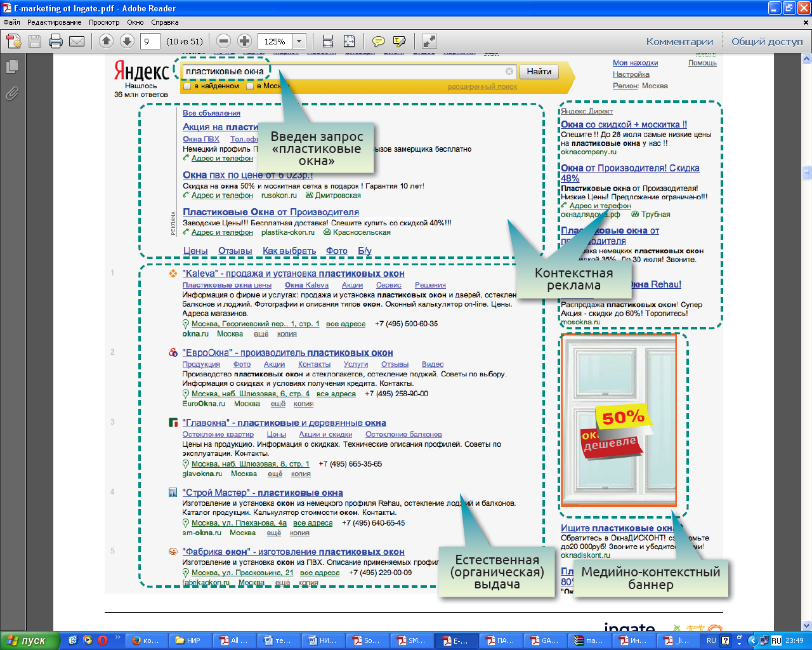The width and height of the screenshot is (812, 650).
Task: Click the Найти search button on the Yandex page
Action: click(x=539, y=72)
